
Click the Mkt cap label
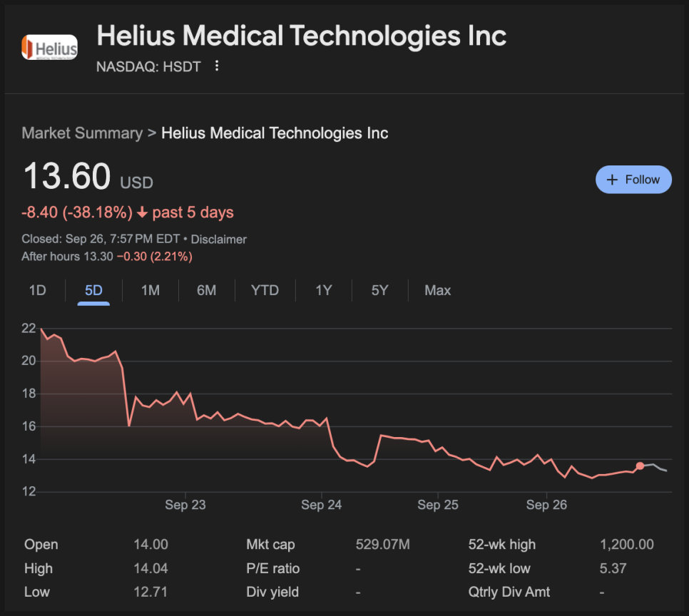click(270, 545)
